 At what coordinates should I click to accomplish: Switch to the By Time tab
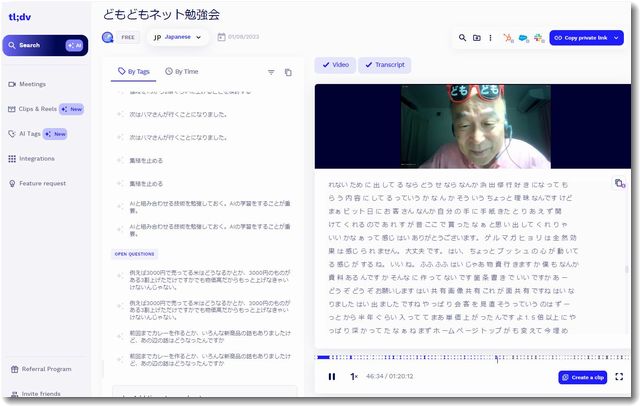click(182, 72)
